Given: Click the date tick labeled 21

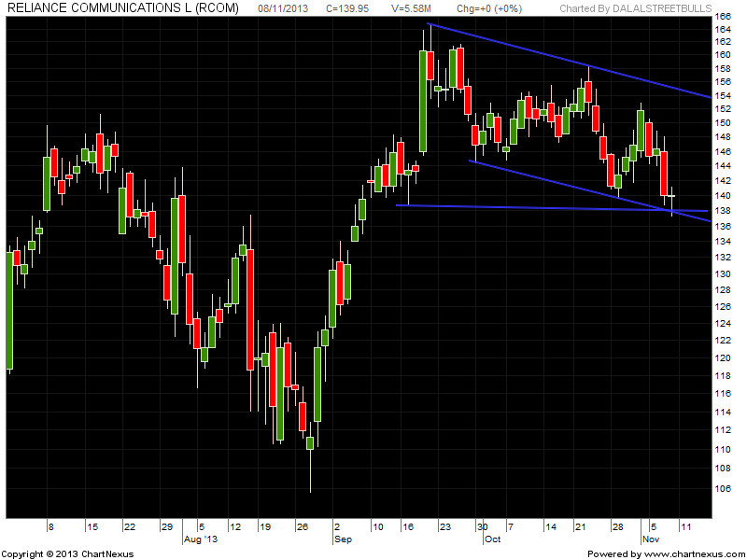Looking at the screenshot, I should coord(580,527).
